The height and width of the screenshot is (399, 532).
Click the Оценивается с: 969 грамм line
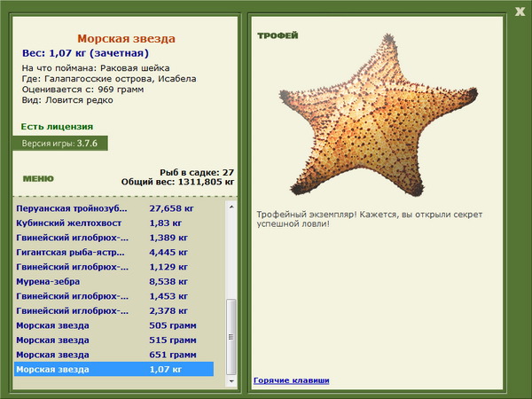(x=82, y=90)
